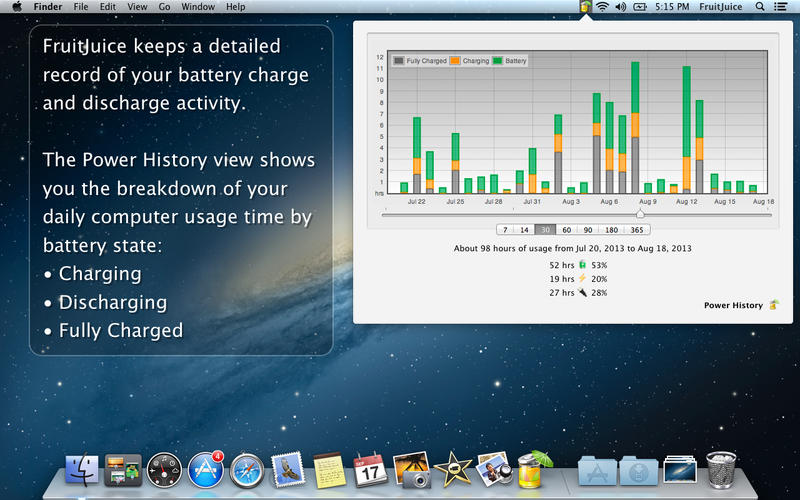Open Applications folder in Dock
This screenshot has height=500, width=800.
click(597, 470)
